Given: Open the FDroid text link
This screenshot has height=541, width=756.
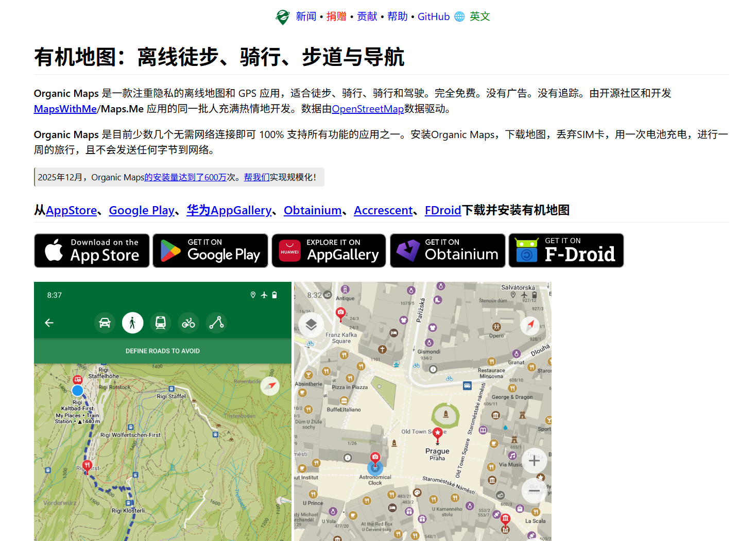Looking at the screenshot, I should click(x=443, y=210).
